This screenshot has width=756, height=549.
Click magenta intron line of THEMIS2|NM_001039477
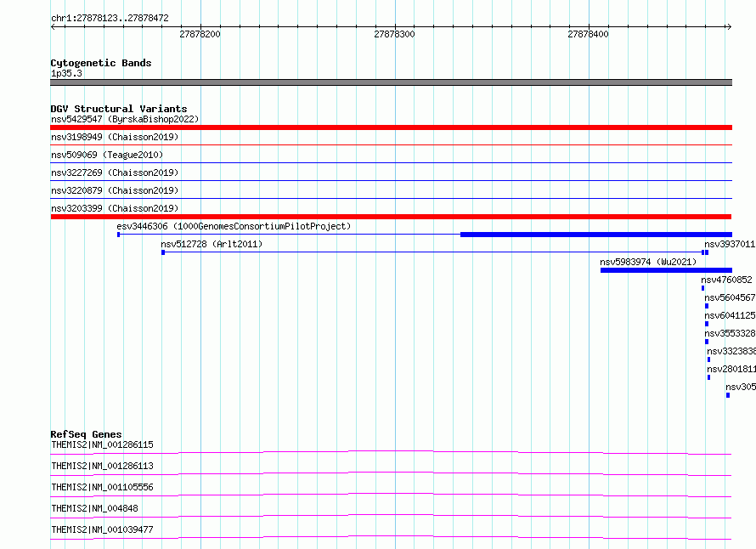pyautogui.click(x=391, y=537)
